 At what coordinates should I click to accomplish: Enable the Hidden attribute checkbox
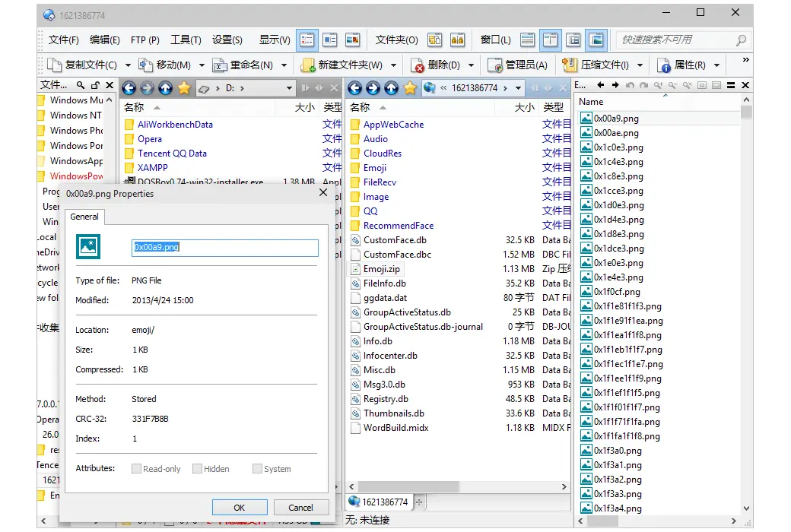pyautogui.click(x=197, y=469)
